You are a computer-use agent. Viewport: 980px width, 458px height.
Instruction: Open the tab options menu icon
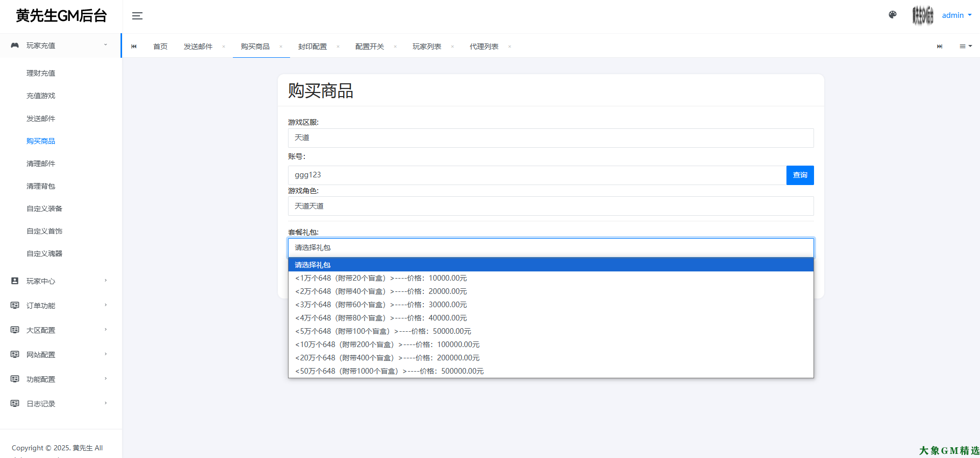[x=965, y=47]
